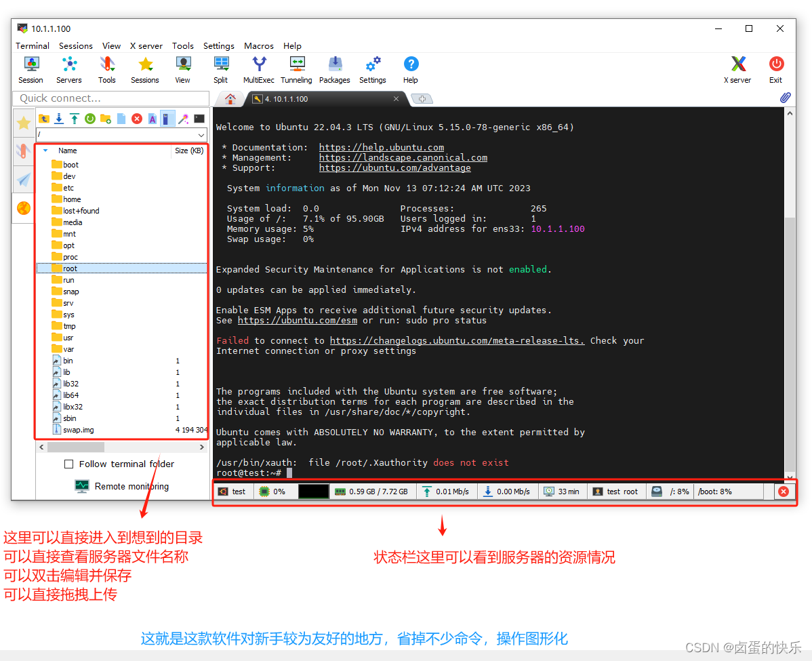This screenshot has width=812, height=661.
Task: Open the Settings gears icon in toolbar
Action: click(373, 70)
